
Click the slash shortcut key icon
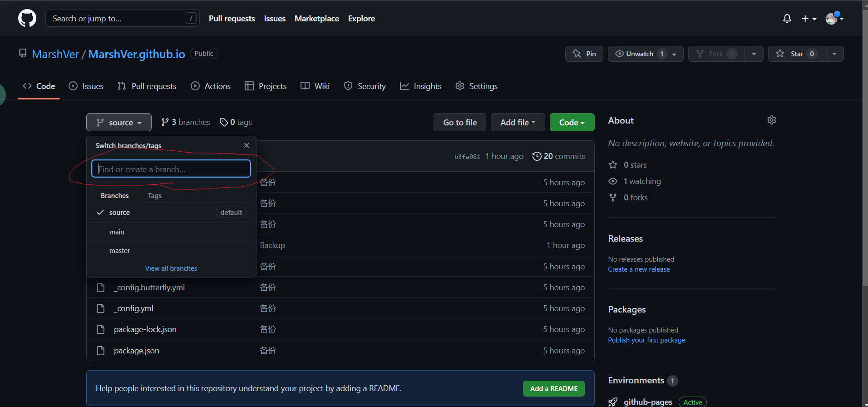tap(191, 18)
